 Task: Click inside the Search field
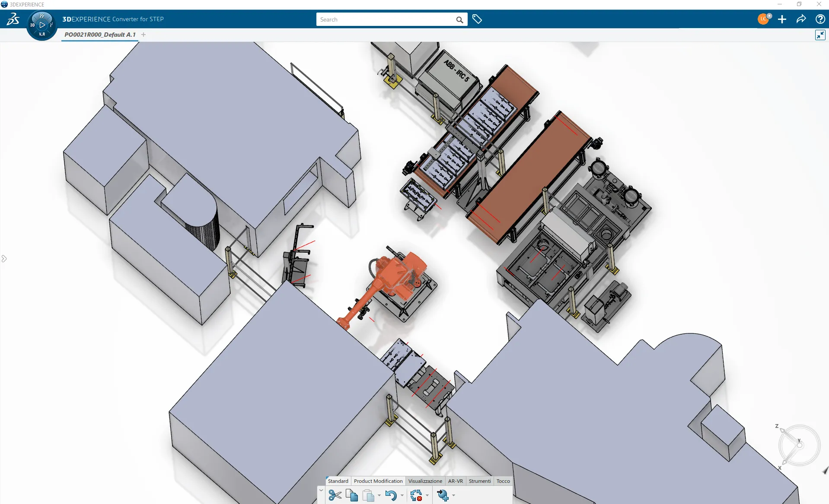(385, 19)
